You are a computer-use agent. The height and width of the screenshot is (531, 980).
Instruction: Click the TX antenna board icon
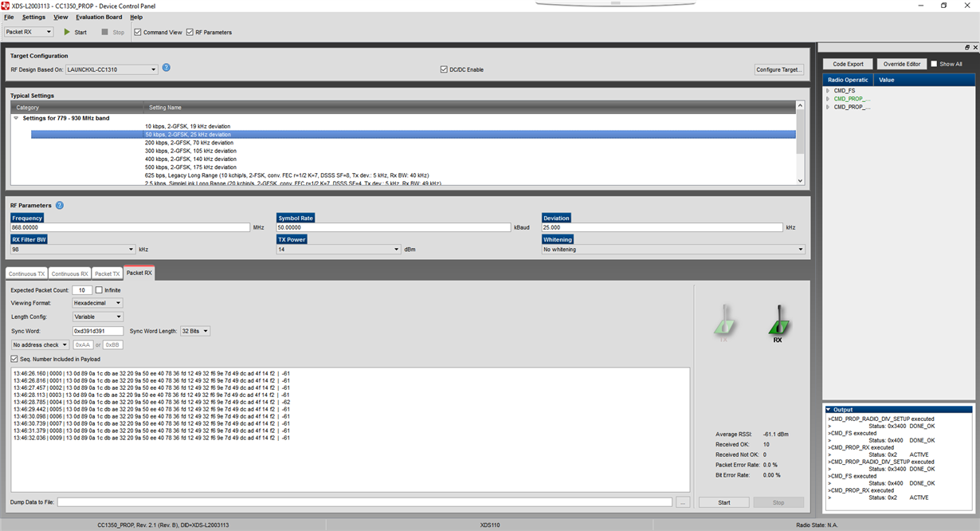pyautogui.click(x=724, y=323)
